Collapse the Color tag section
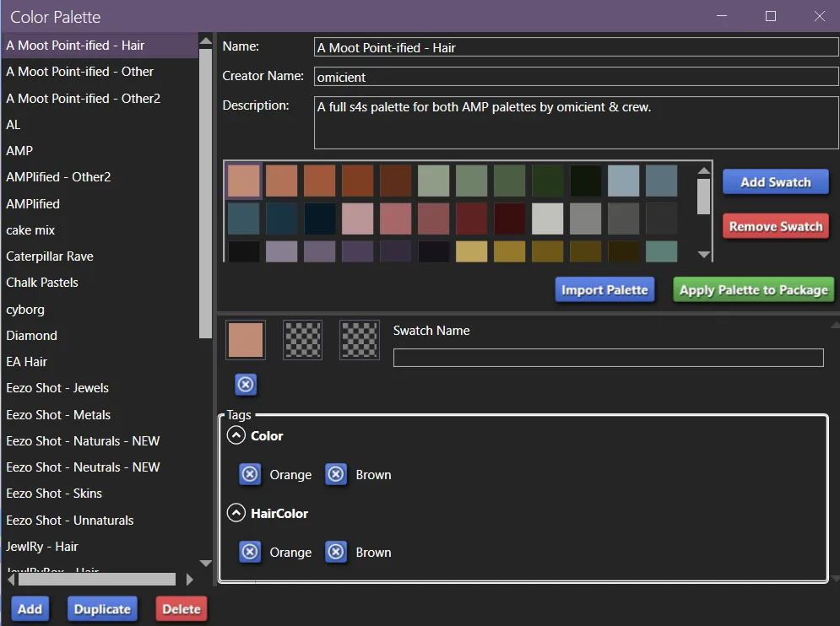Screen dimensions: 840x626 (x=235, y=435)
